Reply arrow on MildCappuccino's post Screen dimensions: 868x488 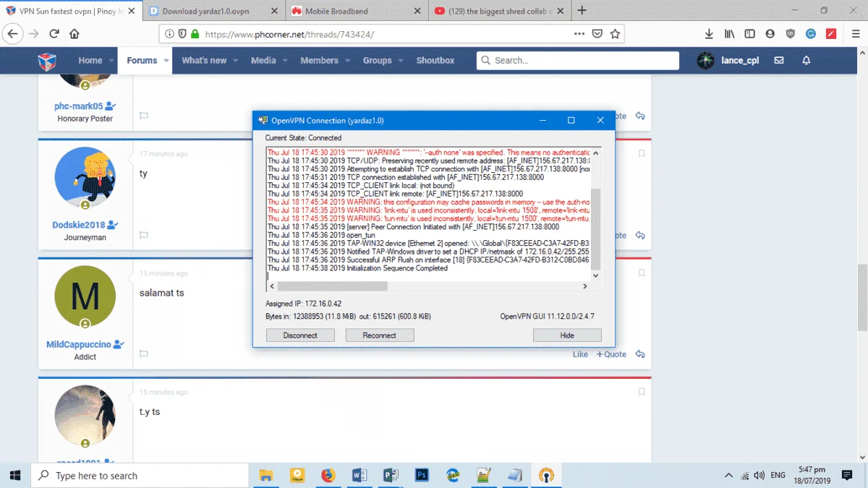tap(640, 354)
